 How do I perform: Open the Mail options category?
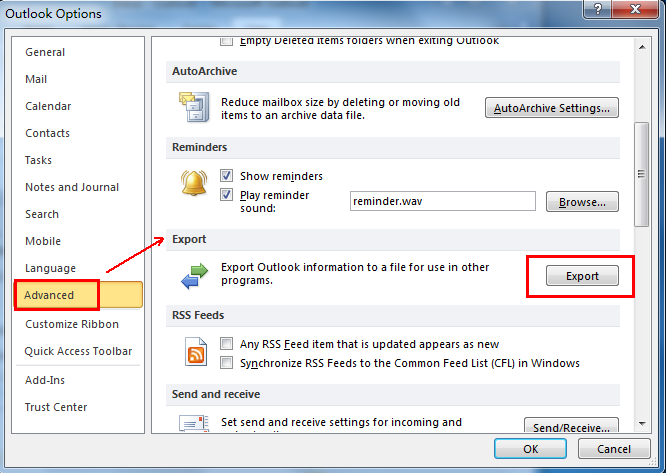36,79
